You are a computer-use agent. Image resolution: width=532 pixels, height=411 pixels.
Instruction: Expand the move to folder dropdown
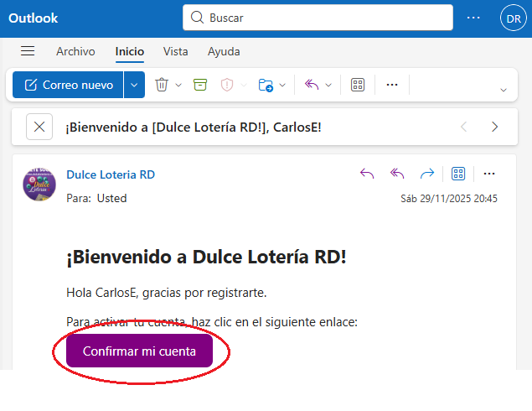[282, 85]
